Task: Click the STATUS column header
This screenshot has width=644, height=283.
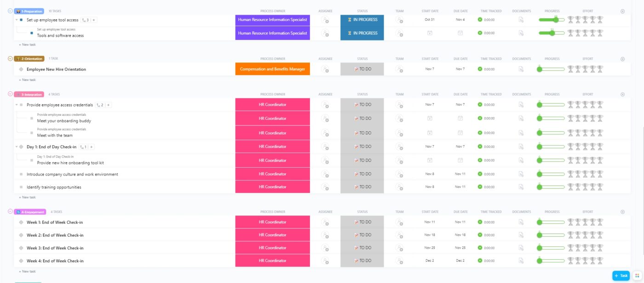Action: click(x=362, y=11)
